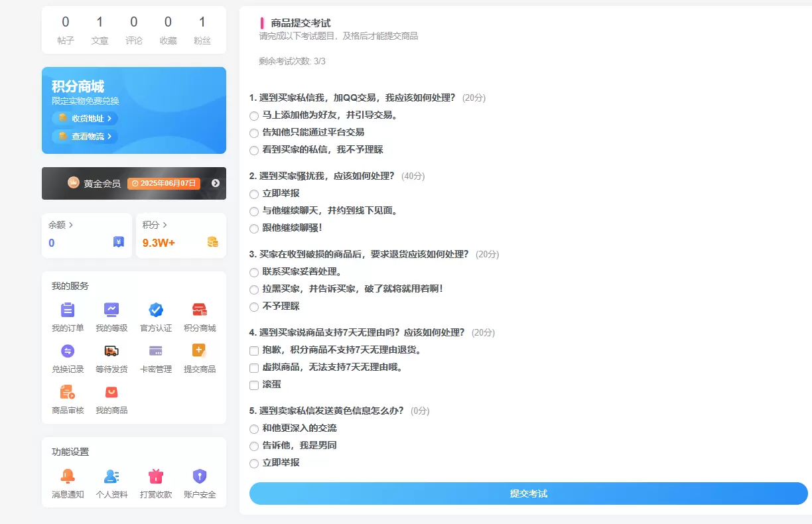Expand 积分 points details chevron
The image size is (812, 524).
pos(165,225)
